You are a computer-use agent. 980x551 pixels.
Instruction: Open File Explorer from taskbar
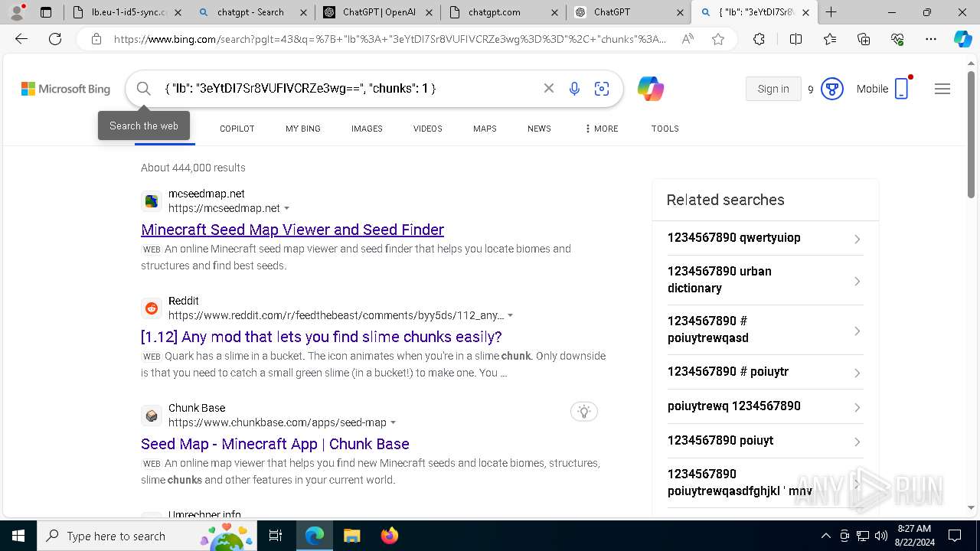351,536
